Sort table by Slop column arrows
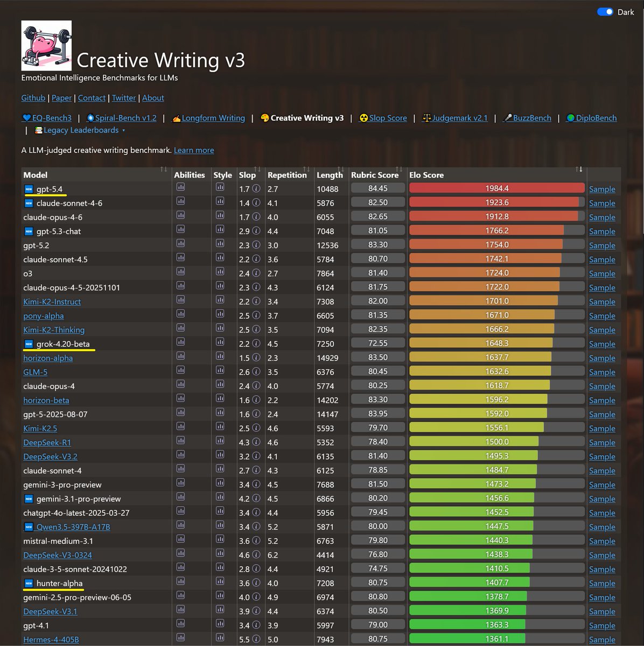 (x=257, y=170)
